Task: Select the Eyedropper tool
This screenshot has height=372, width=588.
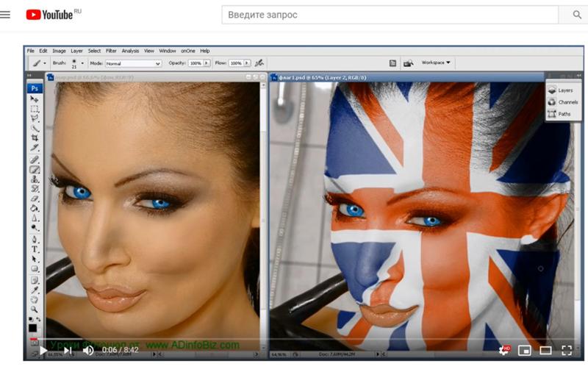Action: tap(35, 290)
